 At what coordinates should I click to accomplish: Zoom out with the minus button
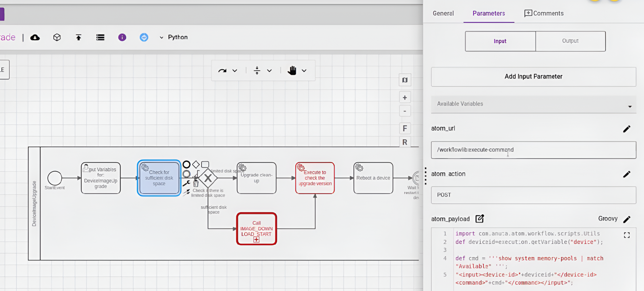point(405,111)
